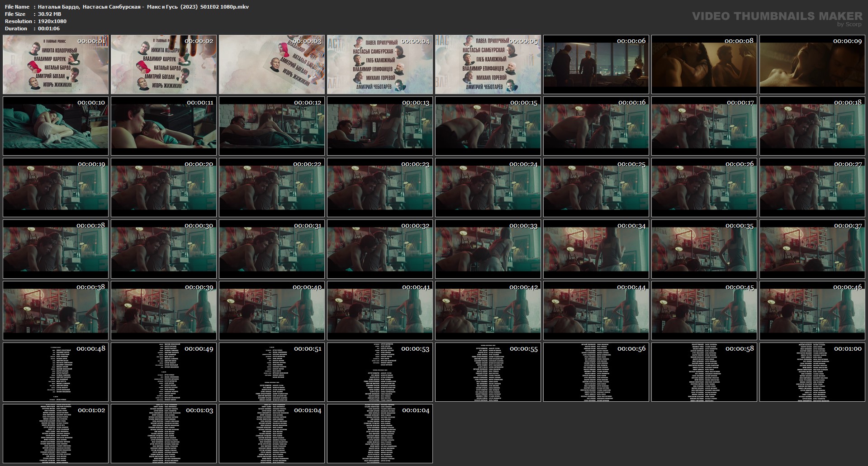This screenshot has height=466, width=868.
Task: Open the thumbnail at 00:00:16
Action: [x=596, y=126]
